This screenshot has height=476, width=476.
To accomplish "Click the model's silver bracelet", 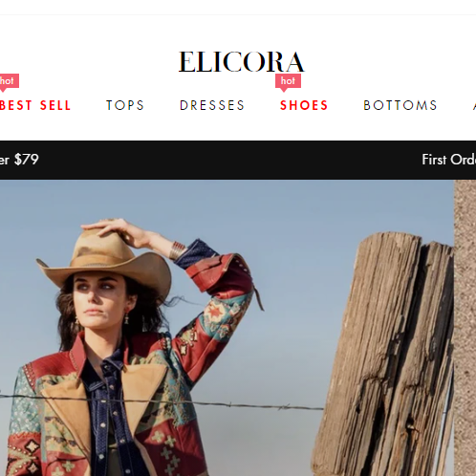I will [x=177, y=250].
